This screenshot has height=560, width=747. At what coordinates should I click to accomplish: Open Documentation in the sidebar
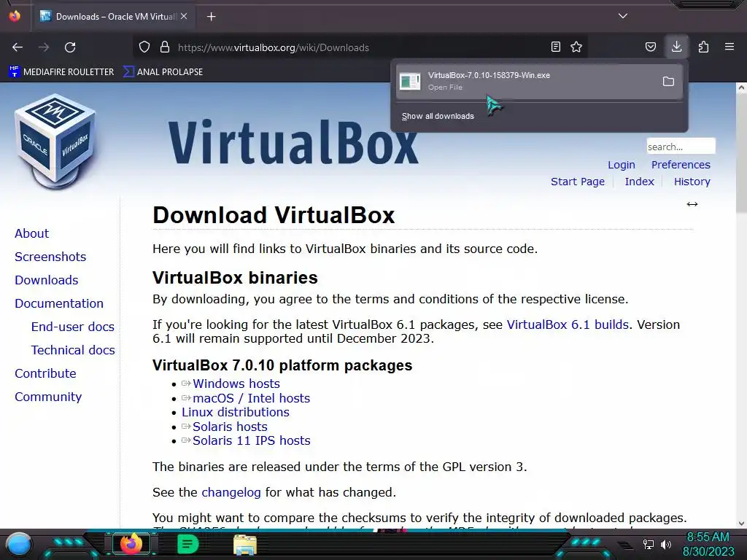coord(59,303)
